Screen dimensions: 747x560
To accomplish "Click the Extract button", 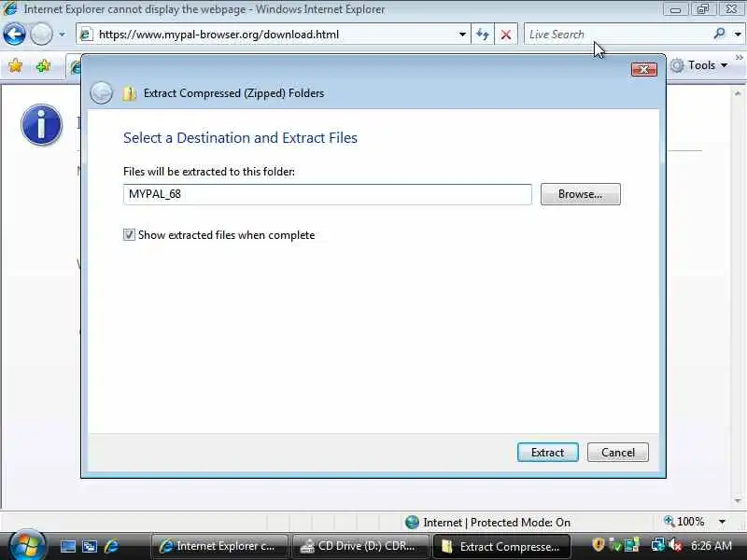I will click(547, 452).
